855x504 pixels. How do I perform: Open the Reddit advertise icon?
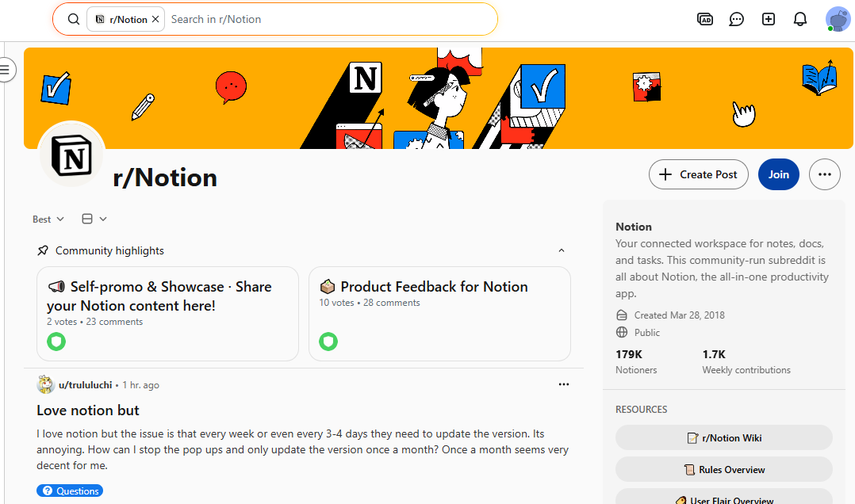[x=705, y=19]
